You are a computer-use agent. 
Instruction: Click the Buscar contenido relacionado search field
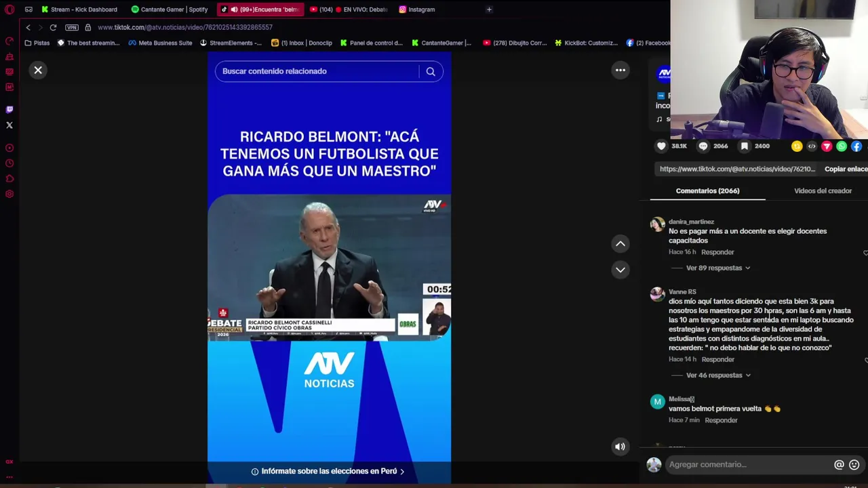coord(317,71)
